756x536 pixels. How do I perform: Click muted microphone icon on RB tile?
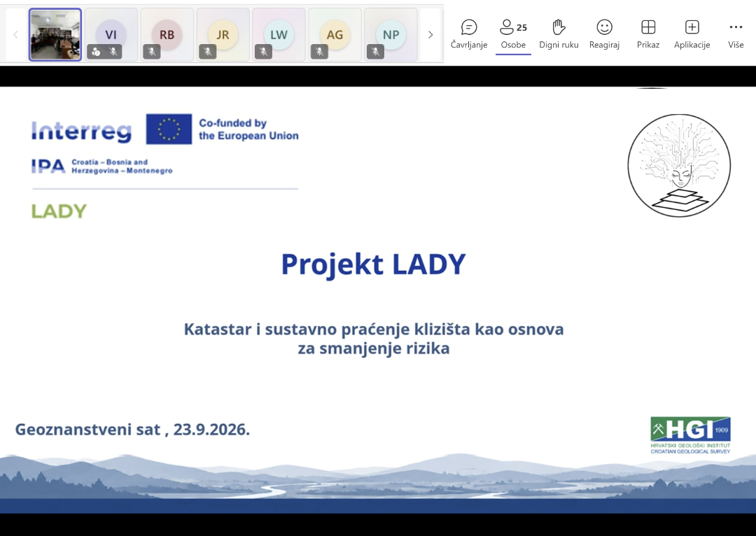pos(151,52)
